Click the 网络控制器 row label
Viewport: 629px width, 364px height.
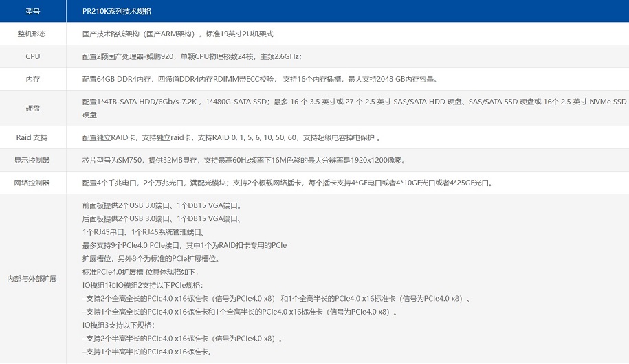pos(32,183)
